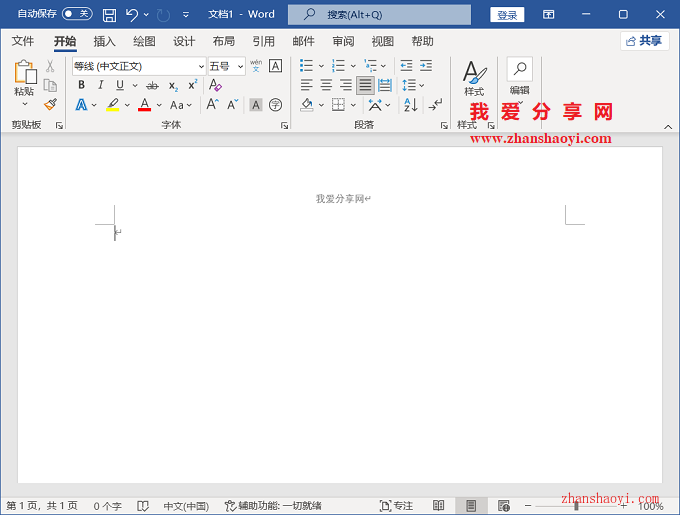Switch to the 插入 tab
The height and width of the screenshot is (515, 680).
(105, 41)
